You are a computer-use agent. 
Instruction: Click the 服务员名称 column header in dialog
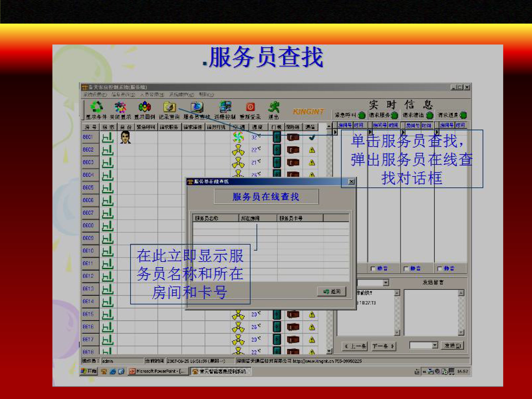[x=216, y=218]
